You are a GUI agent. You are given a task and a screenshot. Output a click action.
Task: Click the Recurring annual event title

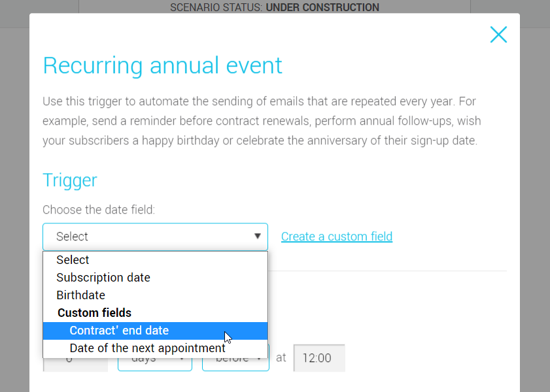(x=162, y=65)
